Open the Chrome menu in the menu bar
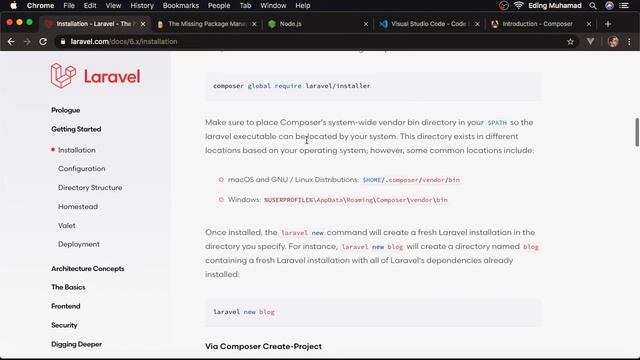640x360 pixels. coord(40,6)
